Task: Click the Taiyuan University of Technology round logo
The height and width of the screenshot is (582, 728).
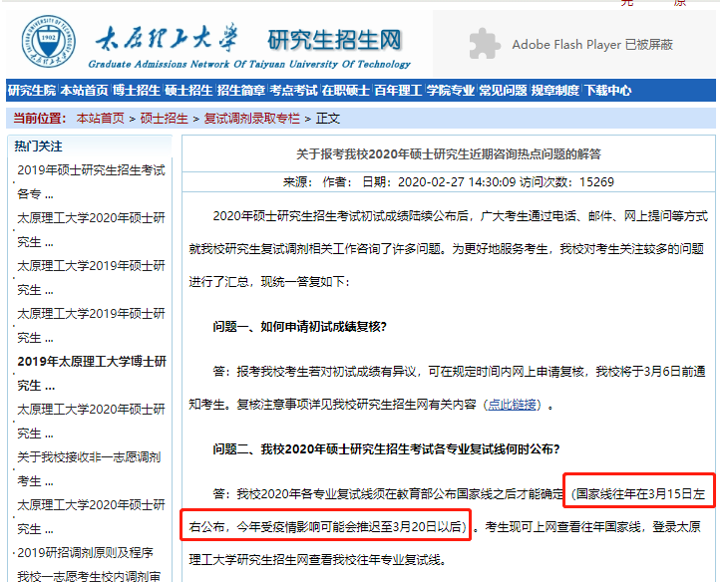Action: tap(48, 41)
